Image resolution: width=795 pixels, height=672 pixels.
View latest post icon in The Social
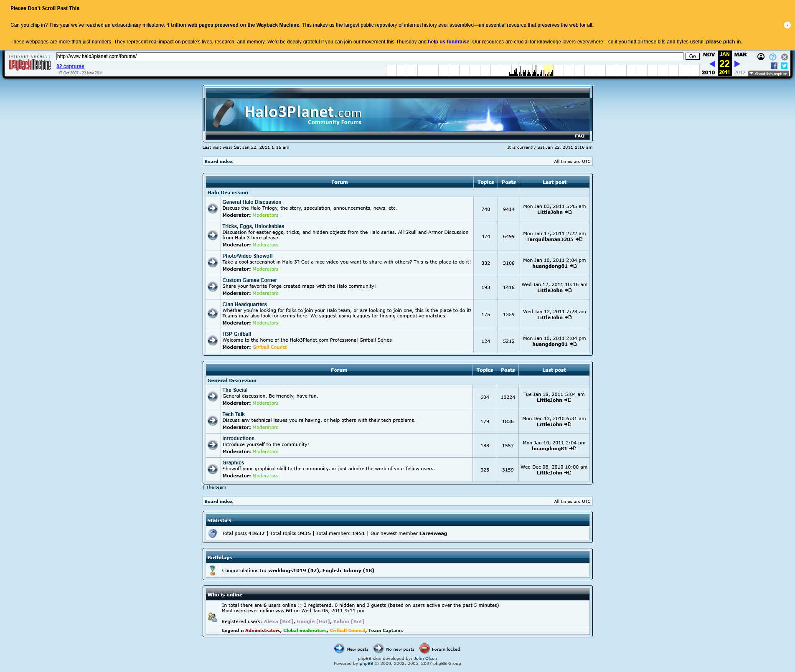click(568, 400)
